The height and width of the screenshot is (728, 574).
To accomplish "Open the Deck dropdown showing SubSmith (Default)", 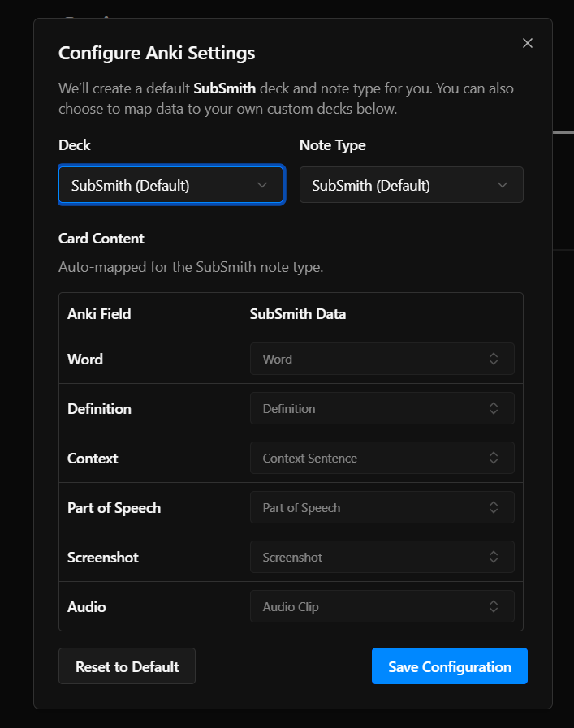I will (x=171, y=185).
